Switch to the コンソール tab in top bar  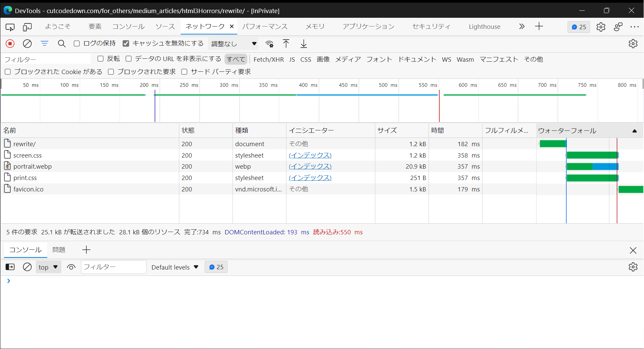[x=128, y=26]
